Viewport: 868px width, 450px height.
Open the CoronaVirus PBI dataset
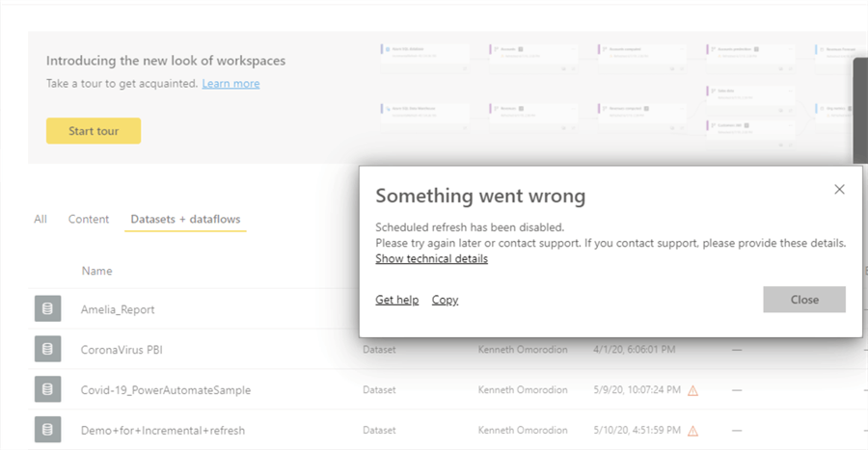122,350
